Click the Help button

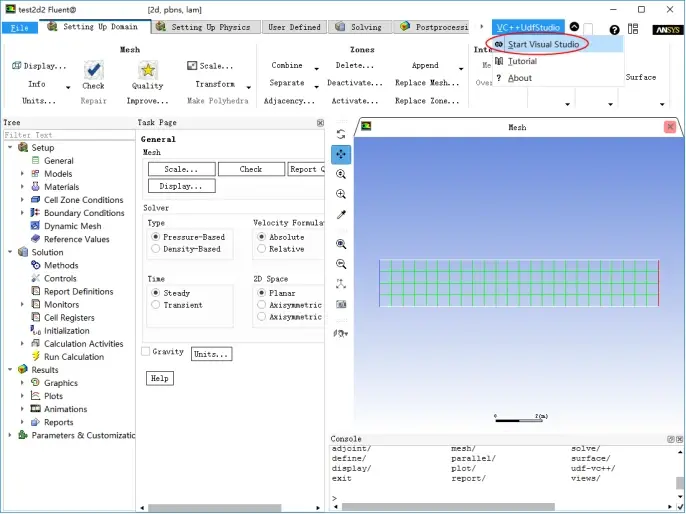[160, 378]
